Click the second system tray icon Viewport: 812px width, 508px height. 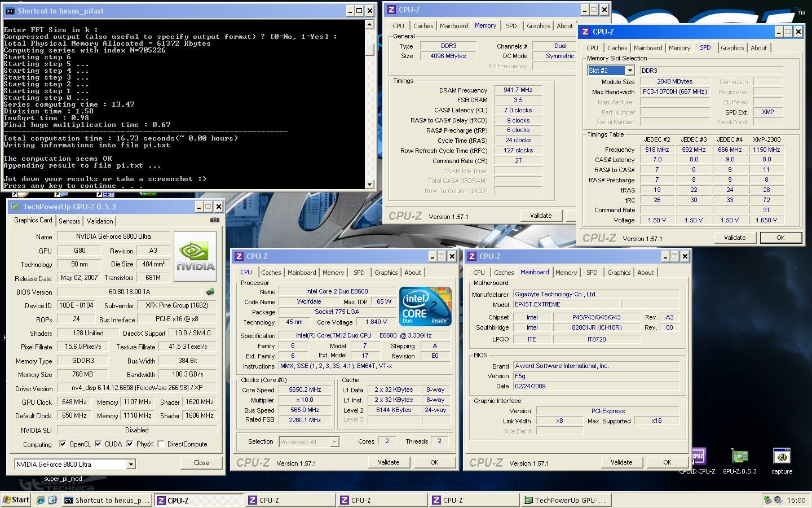click(x=778, y=500)
